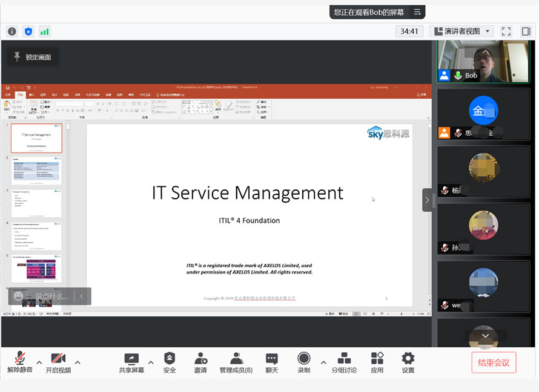Switch to the active 开始 Home ribbon tab

tap(20, 95)
